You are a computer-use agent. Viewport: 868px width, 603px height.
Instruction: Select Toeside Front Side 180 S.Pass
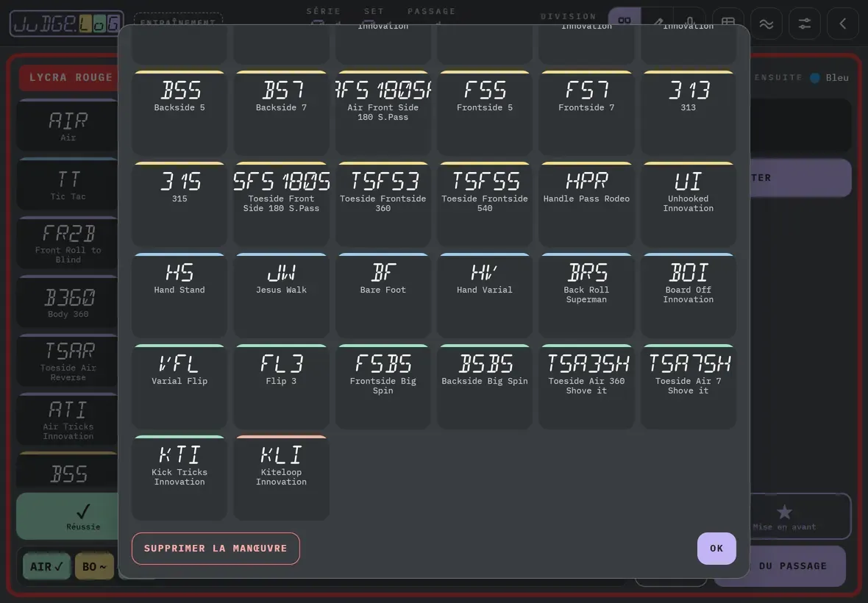[x=281, y=204]
